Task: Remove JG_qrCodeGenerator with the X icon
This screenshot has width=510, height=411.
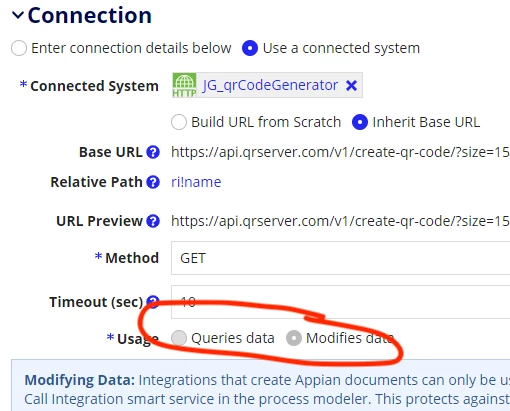Action: (x=352, y=86)
